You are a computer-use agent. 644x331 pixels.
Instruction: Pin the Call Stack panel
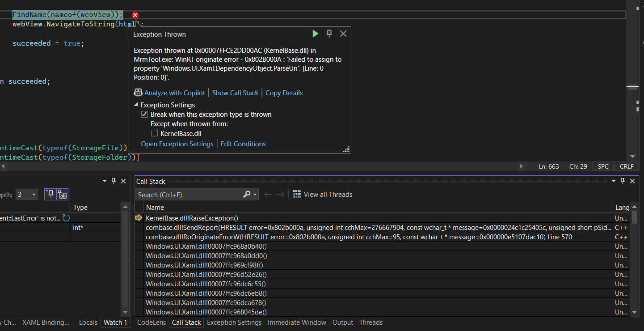[x=623, y=181]
